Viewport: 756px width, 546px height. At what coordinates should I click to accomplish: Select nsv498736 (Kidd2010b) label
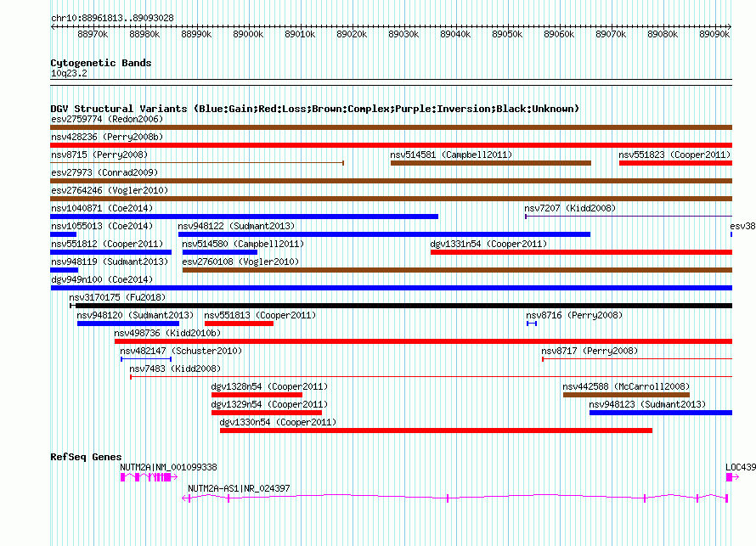click(x=167, y=333)
